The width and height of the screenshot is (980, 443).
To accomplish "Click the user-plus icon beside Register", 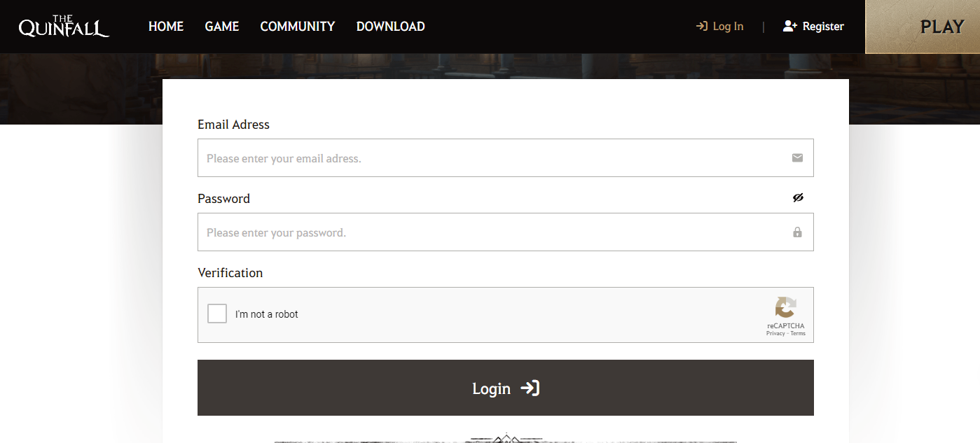I will pos(790,27).
